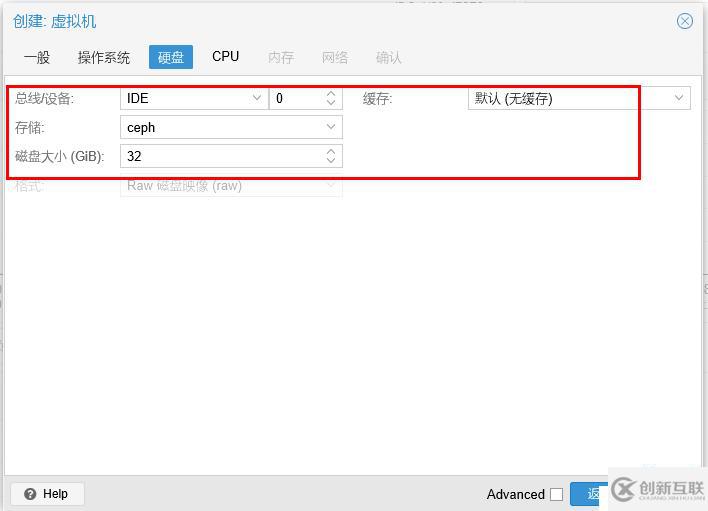708x511 pixels.
Task: Click the question mark Help icon
Action: tap(30, 494)
